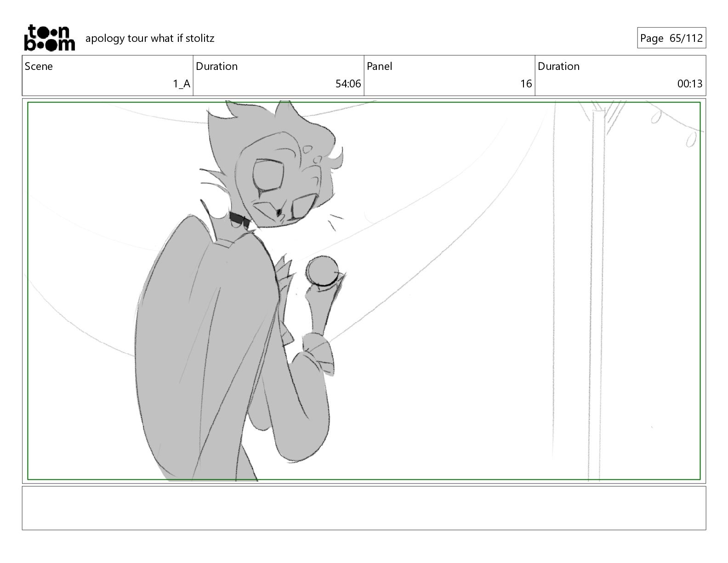Viewport: 728px width, 563px height.
Task: Click the empty notes box below the panel
Action: (x=364, y=508)
